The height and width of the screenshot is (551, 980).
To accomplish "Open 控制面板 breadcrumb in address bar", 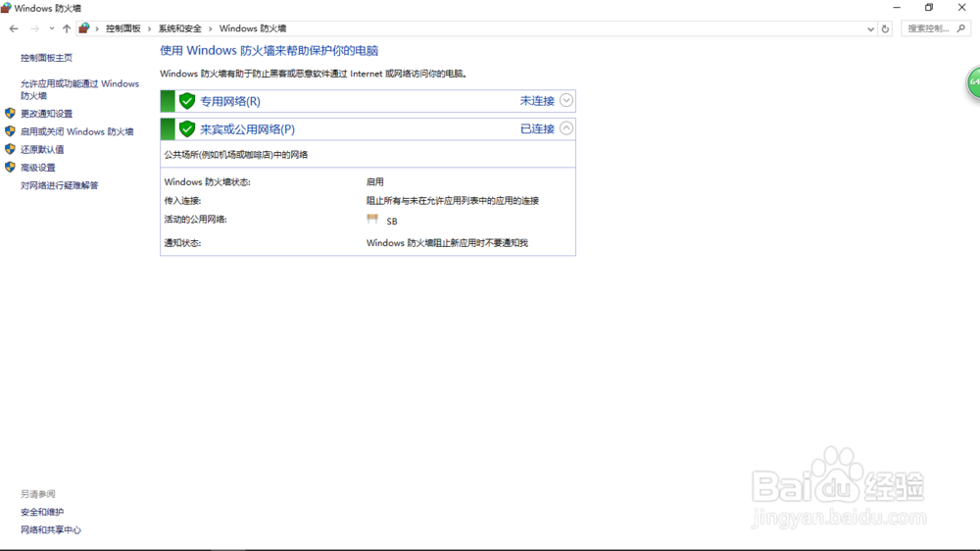I will [123, 28].
